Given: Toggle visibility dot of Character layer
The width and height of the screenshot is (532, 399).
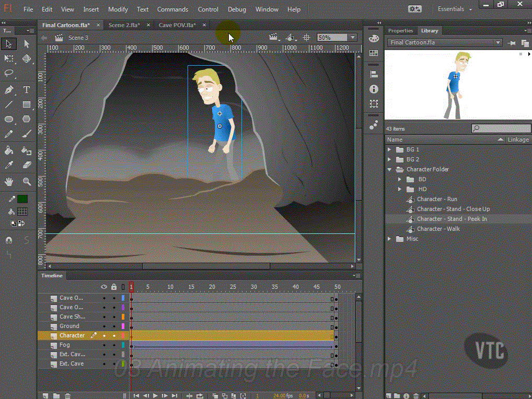Looking at the screenshot, I should (104, 336).
